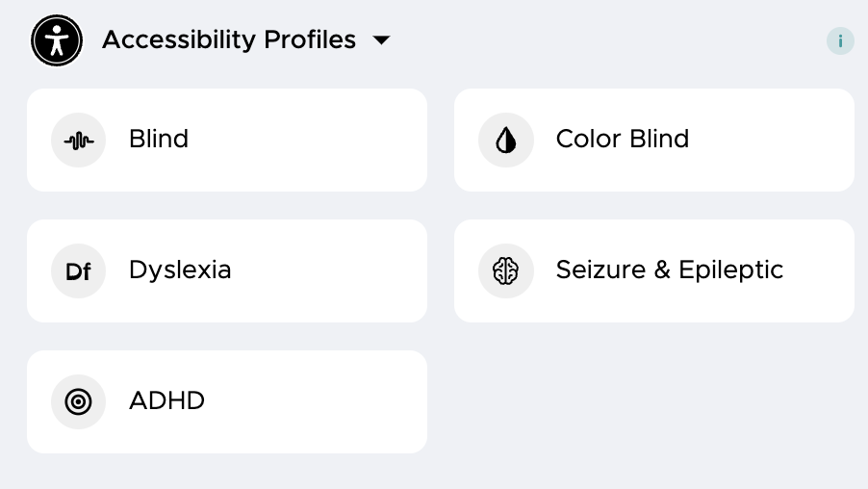Collapse the Accessibility Profiles dropdown arrow
The height and width of the screenshot is (489, 868).
[382, 40]
